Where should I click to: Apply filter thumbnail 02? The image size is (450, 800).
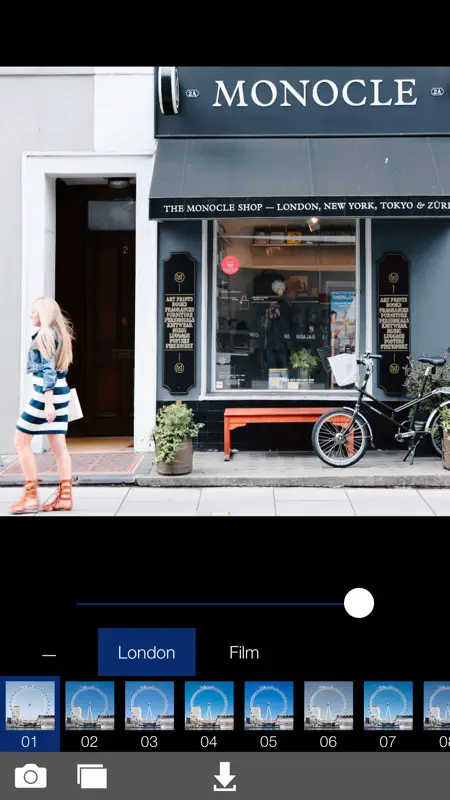[x=89, y=714]
